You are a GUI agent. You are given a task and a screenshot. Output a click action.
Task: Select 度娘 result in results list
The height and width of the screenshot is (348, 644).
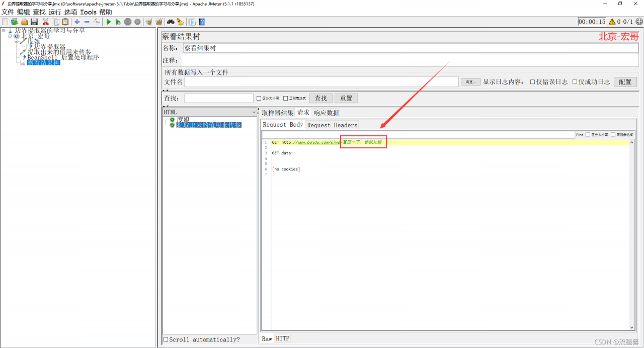(183, 120)
